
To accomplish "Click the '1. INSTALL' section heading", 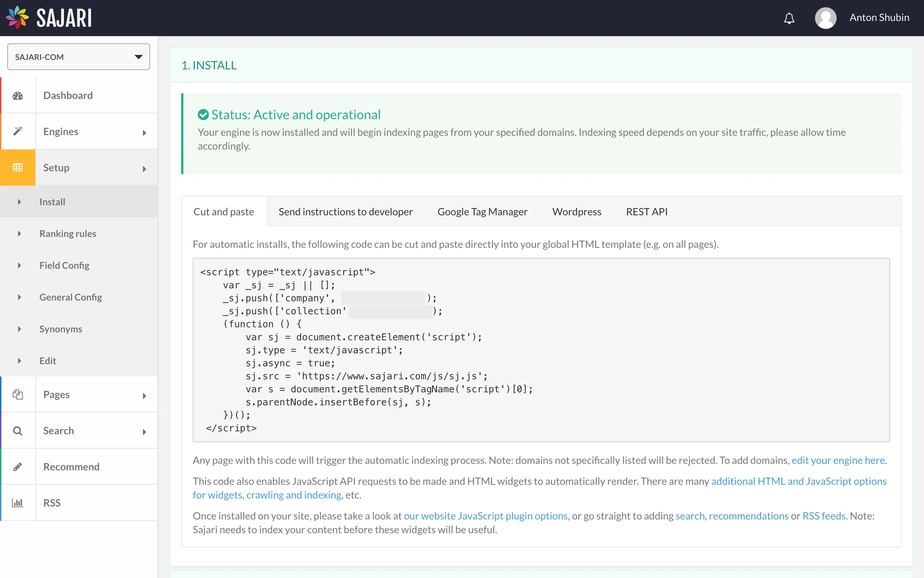I will pyautogui.click(x=209, y=65).
